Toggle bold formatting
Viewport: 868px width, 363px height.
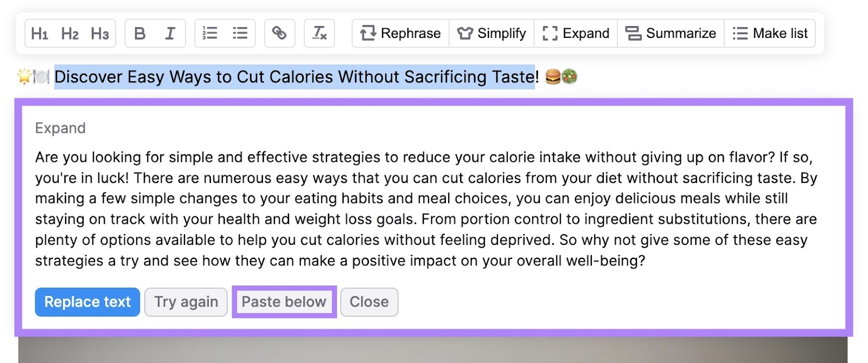[139, 34]
